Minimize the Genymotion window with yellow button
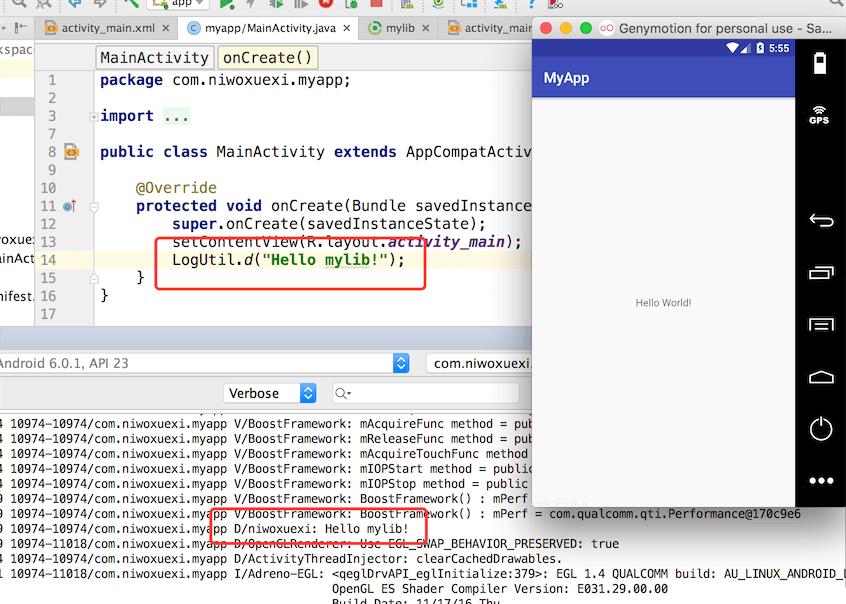Image resolution: width=846 pixels, height=604 pixels. (566, 28)
